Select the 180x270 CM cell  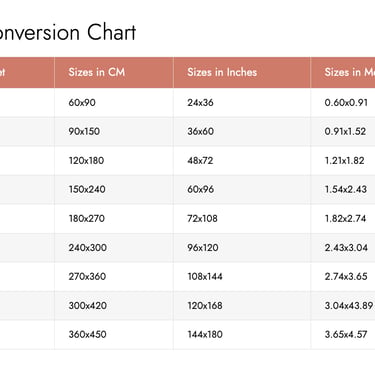pyautogui.click(x=114, y=219)
